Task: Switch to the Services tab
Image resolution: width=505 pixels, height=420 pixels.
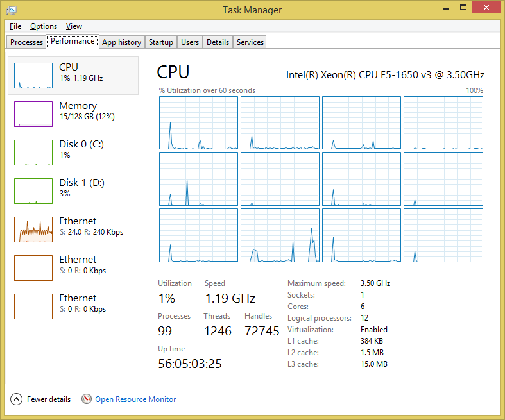Action: pyautogui.click(x=250, y=42)
